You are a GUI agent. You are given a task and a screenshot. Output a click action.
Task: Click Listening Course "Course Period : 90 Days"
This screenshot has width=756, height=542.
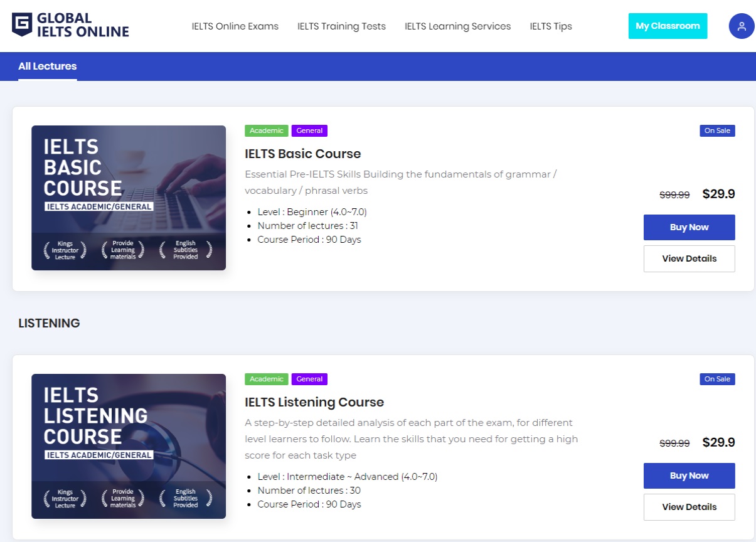309,504
